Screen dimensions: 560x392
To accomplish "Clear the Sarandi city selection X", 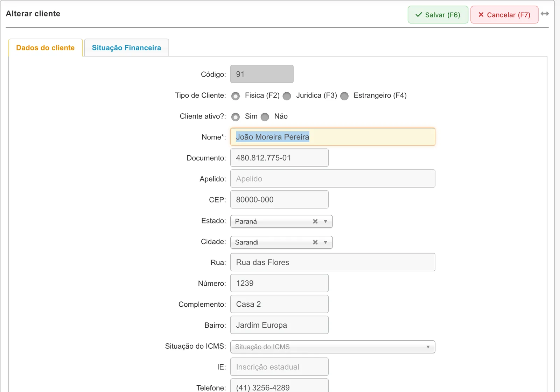I will click(x=315, y=242).
